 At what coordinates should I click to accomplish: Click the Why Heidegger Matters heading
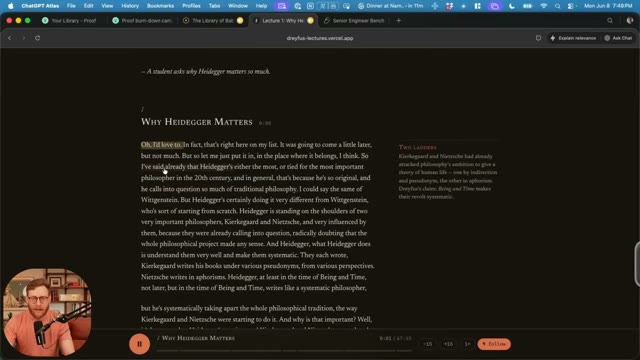coord(197,122)
